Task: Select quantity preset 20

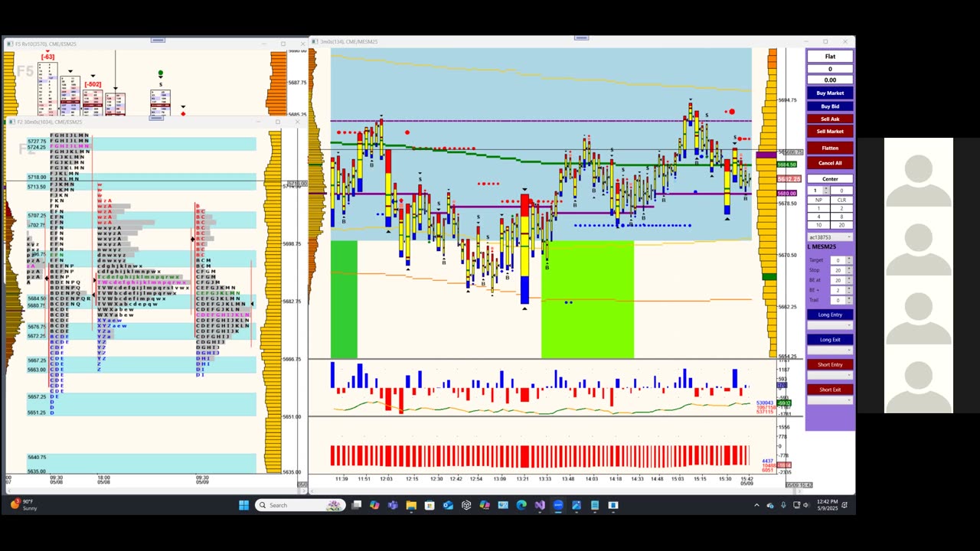Action: point(841,225)
